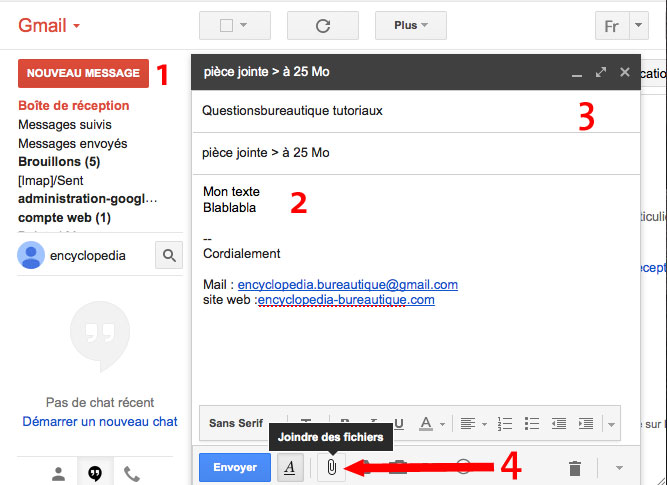Toggle underline text formatting
Viewport: 667px width, 485px height.
tap(399, 424)
